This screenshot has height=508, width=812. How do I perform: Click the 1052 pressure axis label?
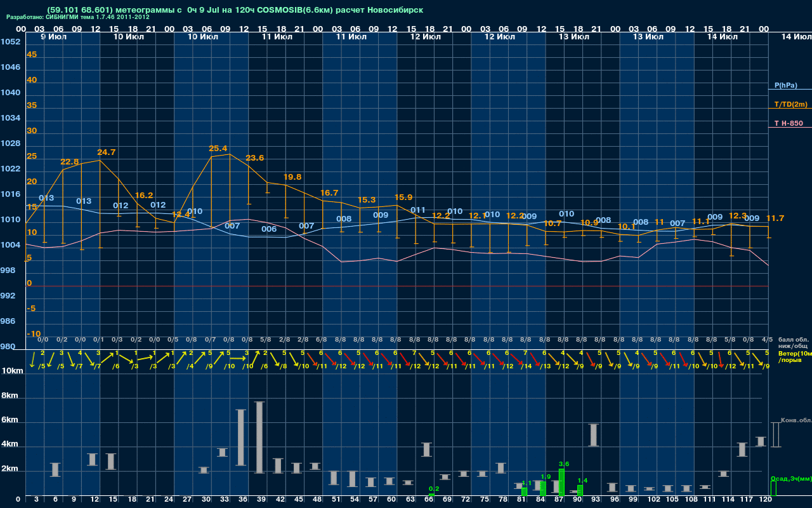(x=10, y=42)
